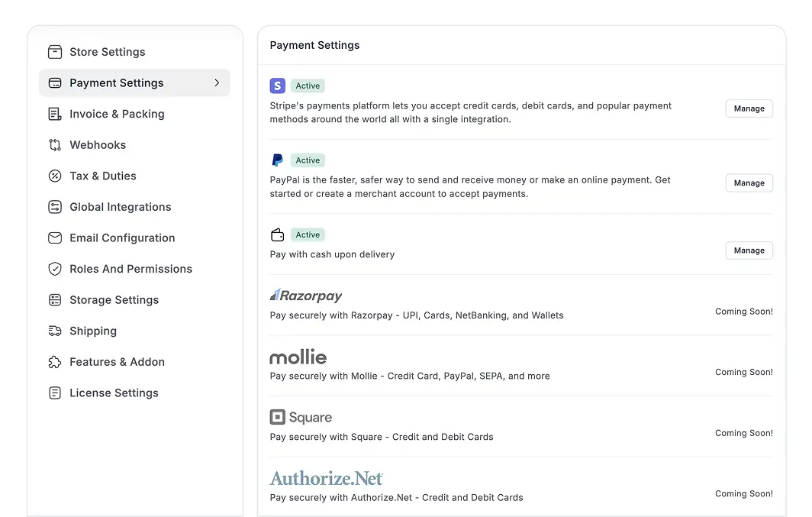Image resolution: width=812 pixels, height=517 pixels.
Task: Go to Global Integrations
Action: pos(120,207)
